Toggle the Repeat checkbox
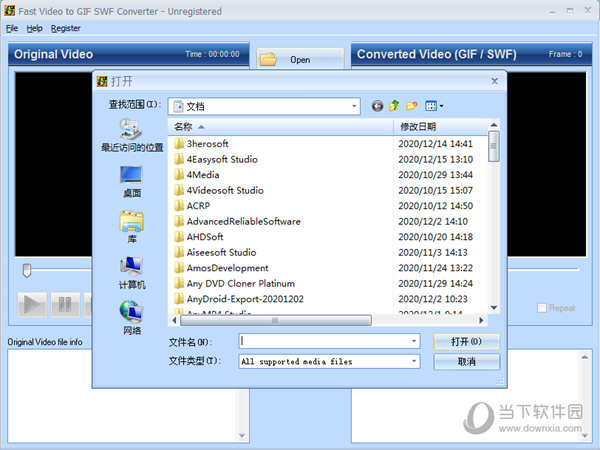The height and width of the screenshot is (450, 600). [542, 308]
